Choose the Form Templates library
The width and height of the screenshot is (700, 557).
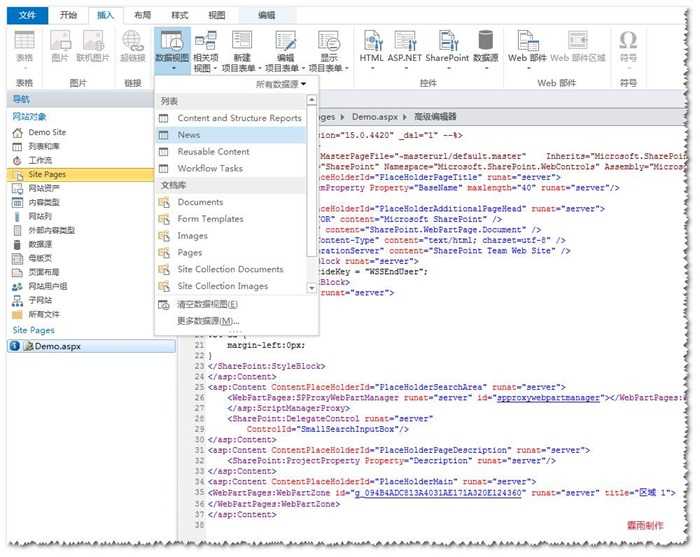coord(231,219)
